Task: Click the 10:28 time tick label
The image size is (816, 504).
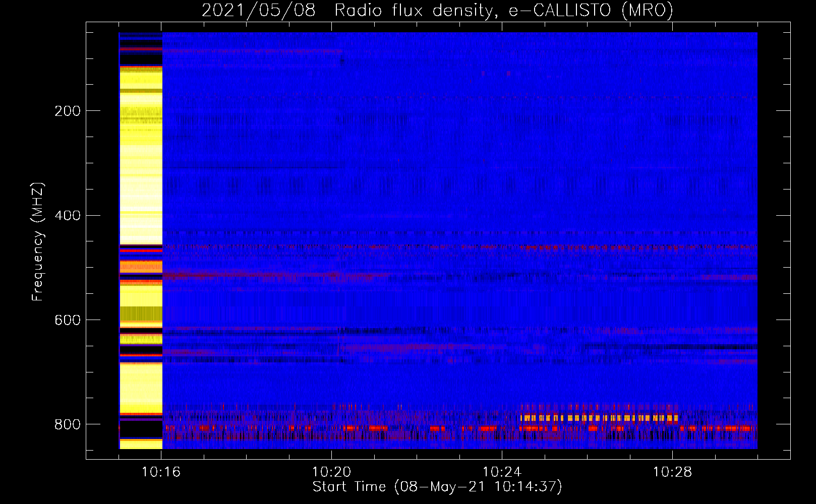Action: coord(672,472)
